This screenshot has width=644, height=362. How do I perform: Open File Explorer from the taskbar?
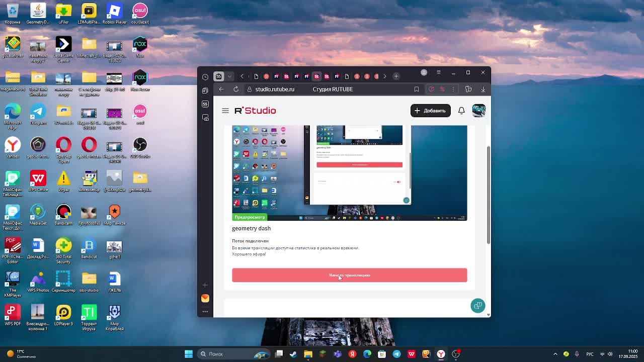click(x=308, y=354)
